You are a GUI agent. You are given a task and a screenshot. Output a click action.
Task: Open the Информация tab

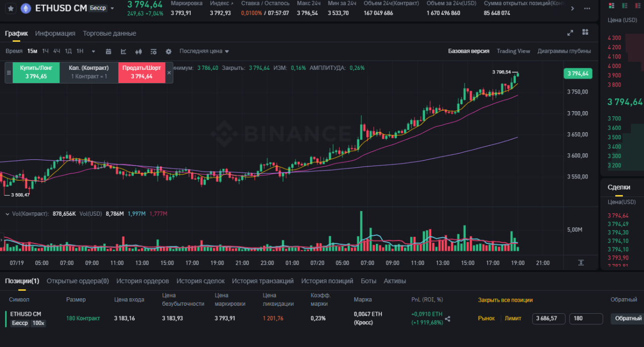click(x=55, y=33)
